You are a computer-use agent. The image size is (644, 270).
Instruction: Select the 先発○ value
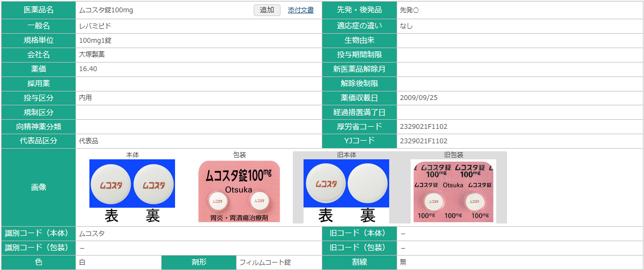(410, 10)
